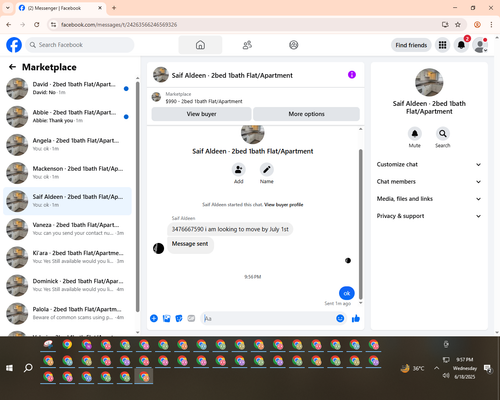Click the Chrome address bar URL

pyautogui.click(x=119, y=25)
